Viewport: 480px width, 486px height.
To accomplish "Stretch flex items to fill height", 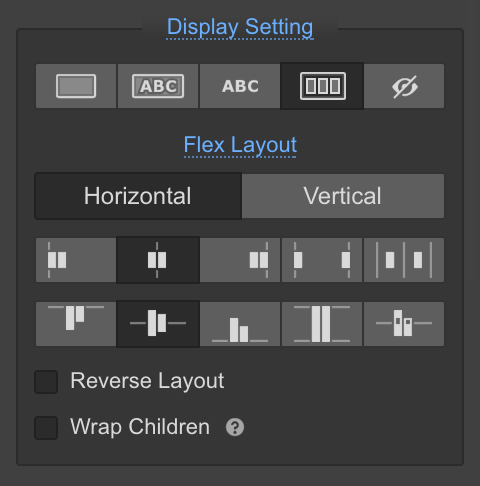I will pyautogui.click(x=322, y=324).
